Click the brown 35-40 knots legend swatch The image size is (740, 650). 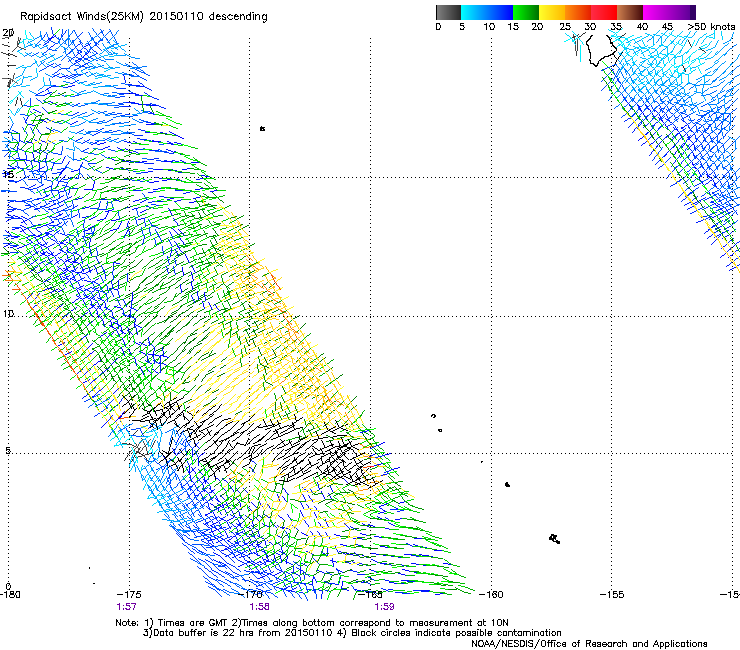tap(630, 12)
